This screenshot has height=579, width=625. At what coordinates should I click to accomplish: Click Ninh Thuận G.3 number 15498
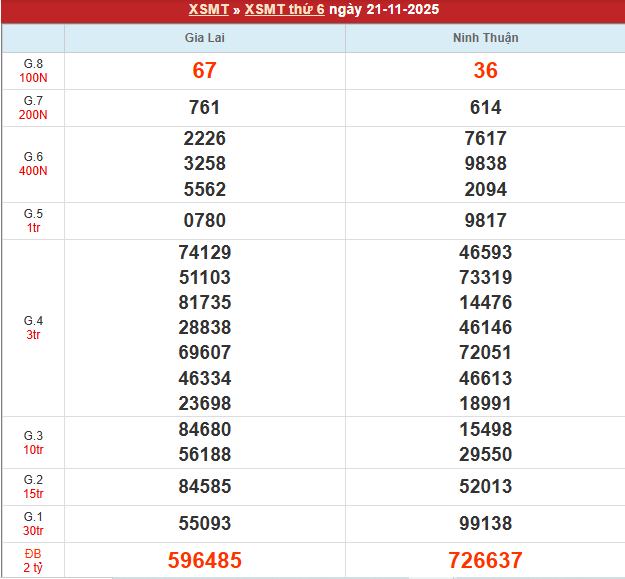(485, 430)
